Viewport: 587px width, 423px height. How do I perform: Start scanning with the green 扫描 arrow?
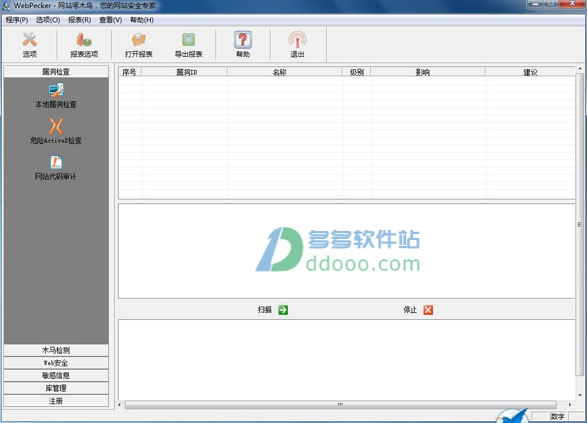tap(283, 310)
